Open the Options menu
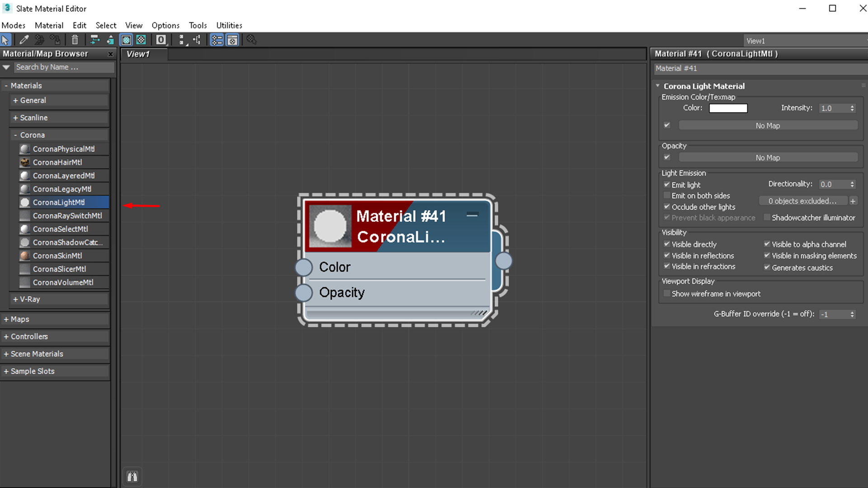The width and height of the screenshot is (868, 488). pyautogui.click(x=165, y=25)
